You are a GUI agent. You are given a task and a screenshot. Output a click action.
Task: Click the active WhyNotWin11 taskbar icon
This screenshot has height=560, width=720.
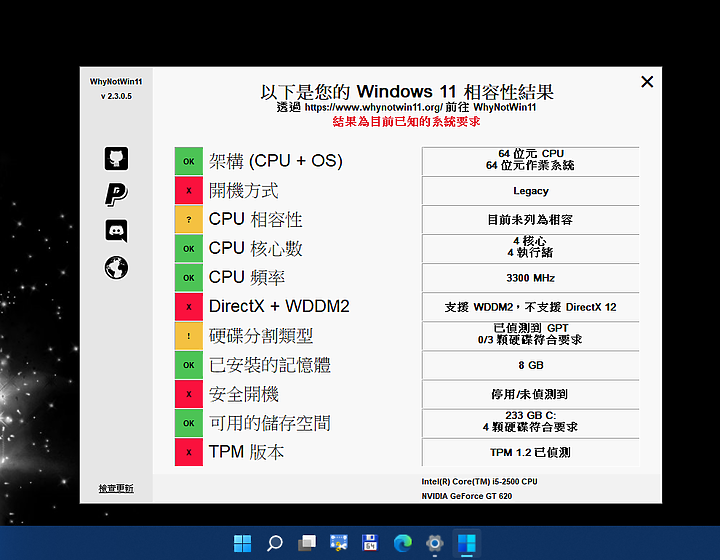click(x=467, y=543)
